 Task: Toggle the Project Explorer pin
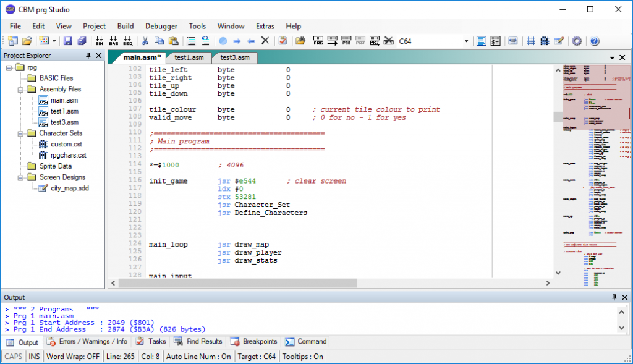click(x=88, y=56)
